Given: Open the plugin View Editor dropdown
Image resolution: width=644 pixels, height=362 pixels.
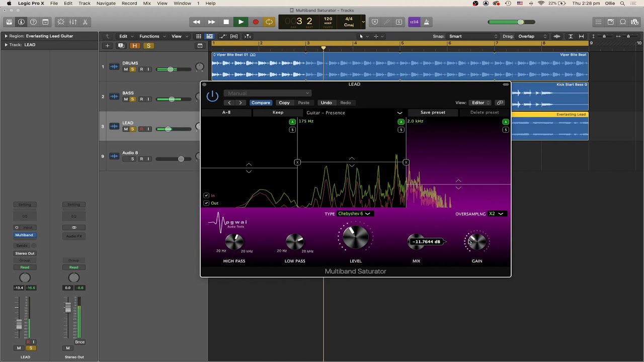Looking at the screenshot, I should pos(480,103).
